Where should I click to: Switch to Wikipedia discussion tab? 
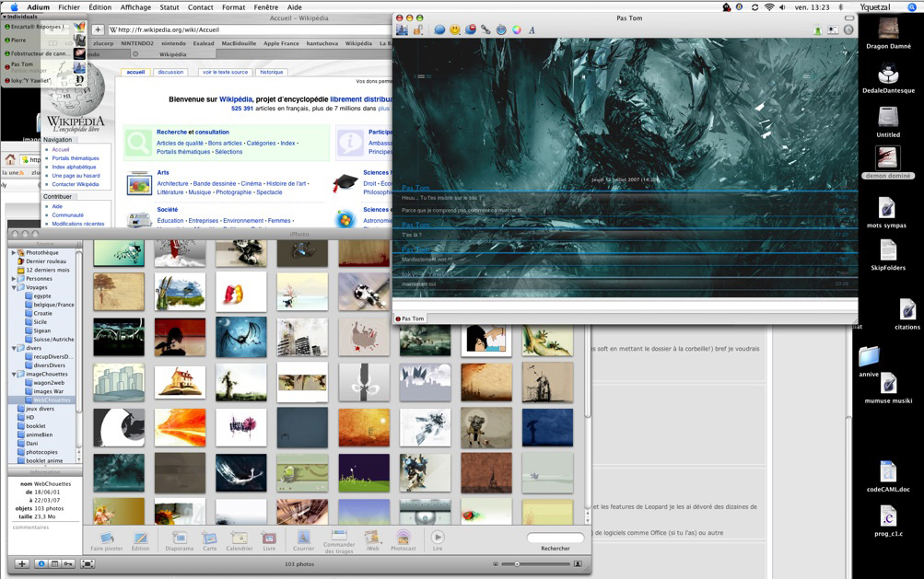[x=171, y=72]
